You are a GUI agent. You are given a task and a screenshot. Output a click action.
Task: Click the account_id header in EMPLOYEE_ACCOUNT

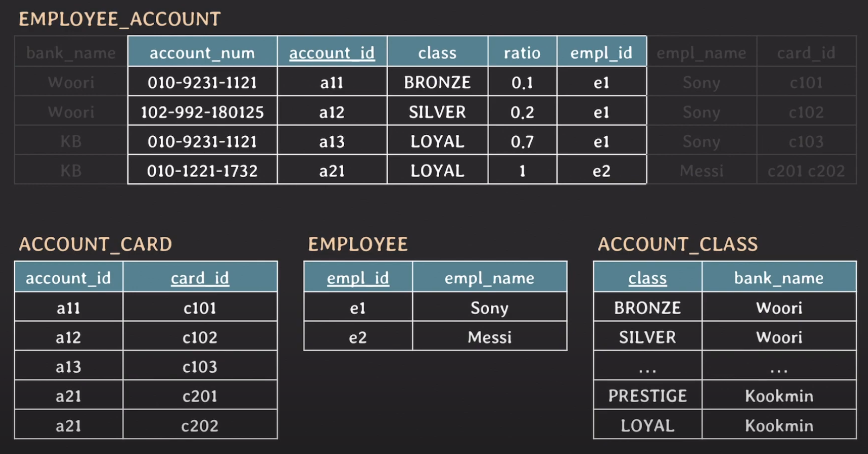coord(331,53)
